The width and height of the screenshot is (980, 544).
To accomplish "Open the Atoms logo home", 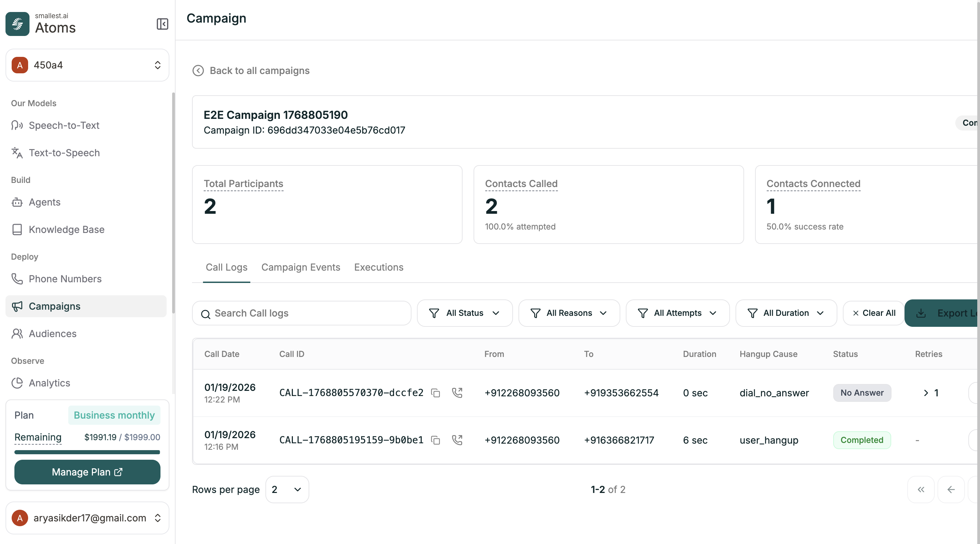I will click(17, 24).
